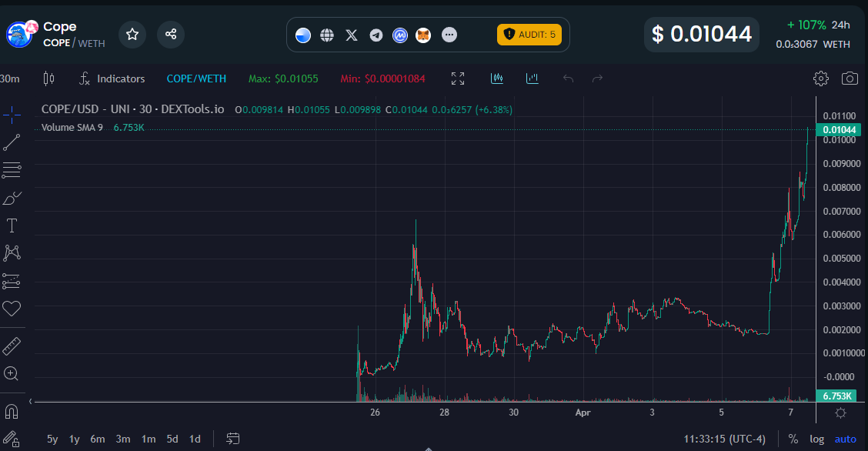Screen dimensions: 868x451
Task: Set chart range to 3m
Action: pyautogui.click(x=123, y=439)
